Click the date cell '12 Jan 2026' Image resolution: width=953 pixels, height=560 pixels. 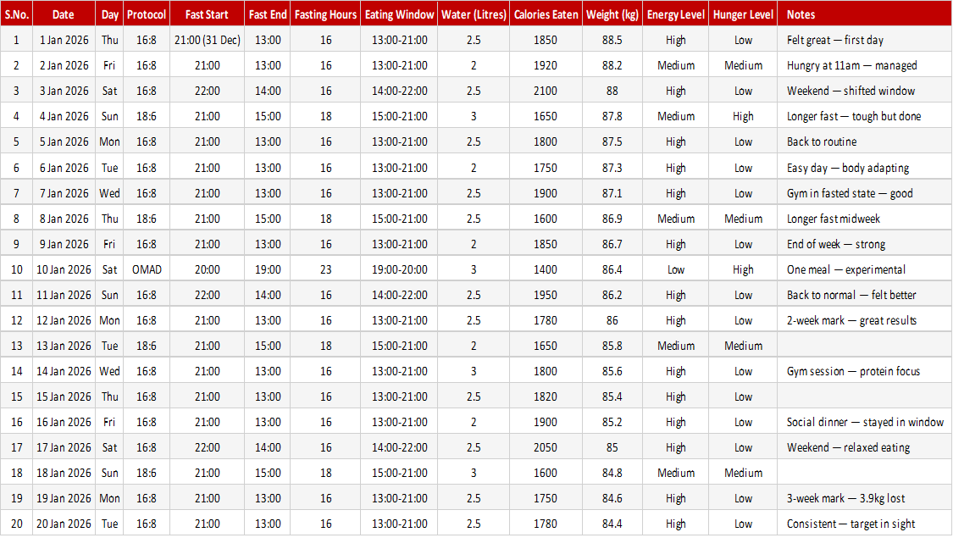point(64,321)
